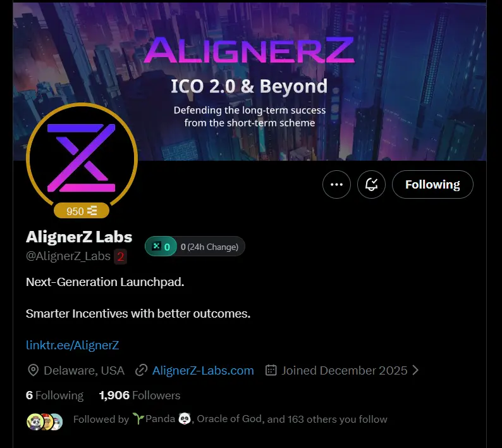502x448 pixels.
Task: Open the 1,906 Followers list
Action: coord(140,395)
